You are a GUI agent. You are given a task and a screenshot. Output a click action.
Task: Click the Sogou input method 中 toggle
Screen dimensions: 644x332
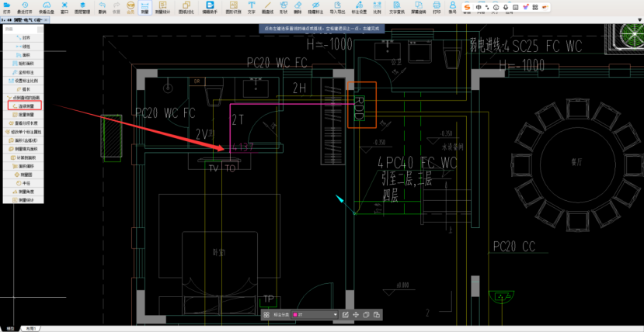(478, 7)
